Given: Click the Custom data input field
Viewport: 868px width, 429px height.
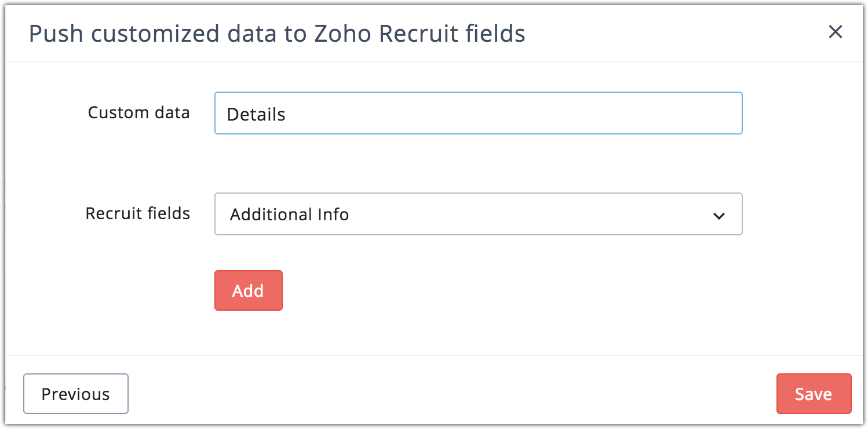Looking at the screenshot, I should 478,114.
